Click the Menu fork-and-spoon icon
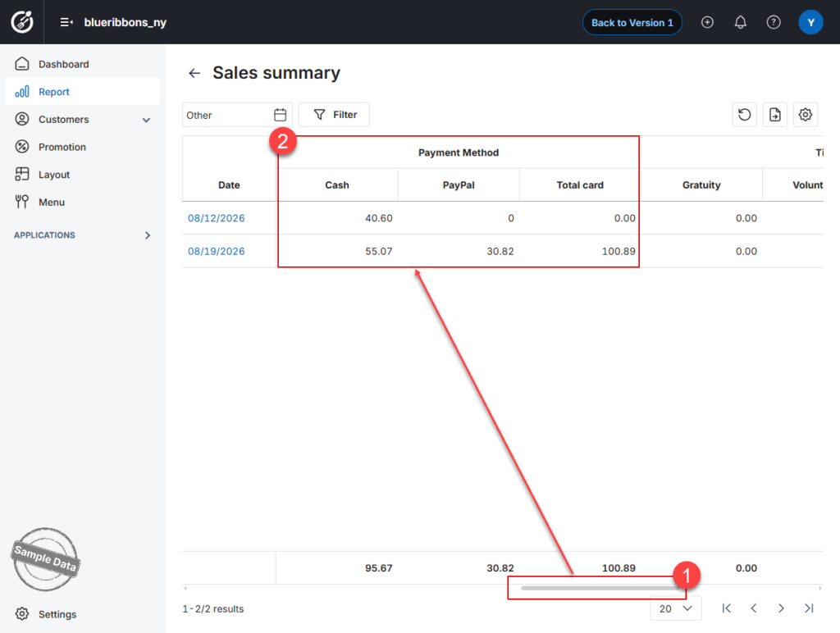 (22, 202)
